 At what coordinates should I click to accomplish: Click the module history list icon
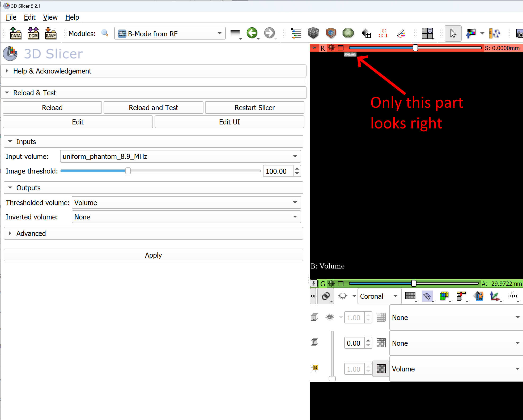296,33
